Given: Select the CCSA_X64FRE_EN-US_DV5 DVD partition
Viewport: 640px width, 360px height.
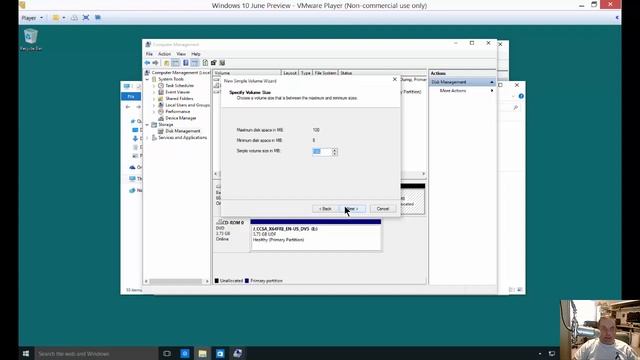Looking at the screenshot, I should [x=316, y=235].
